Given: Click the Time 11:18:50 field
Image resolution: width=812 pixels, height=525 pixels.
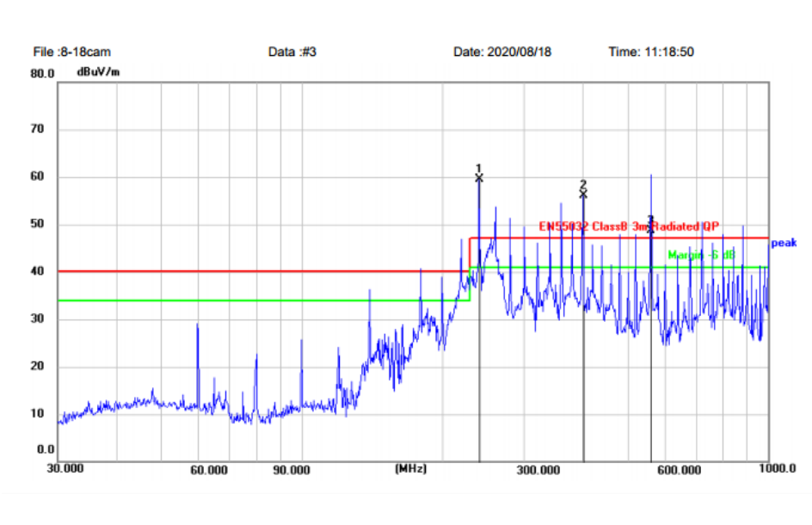Looking at the screenshot, I should pos(651,52).
